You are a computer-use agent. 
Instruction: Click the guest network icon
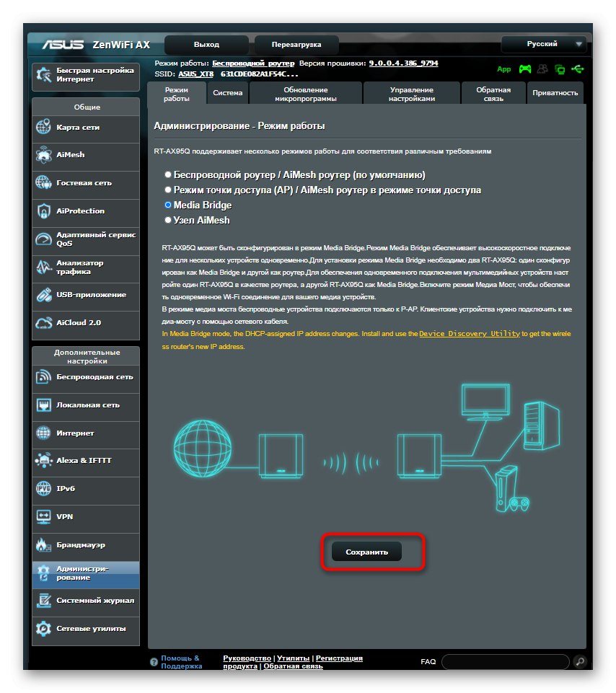(43, 182)
